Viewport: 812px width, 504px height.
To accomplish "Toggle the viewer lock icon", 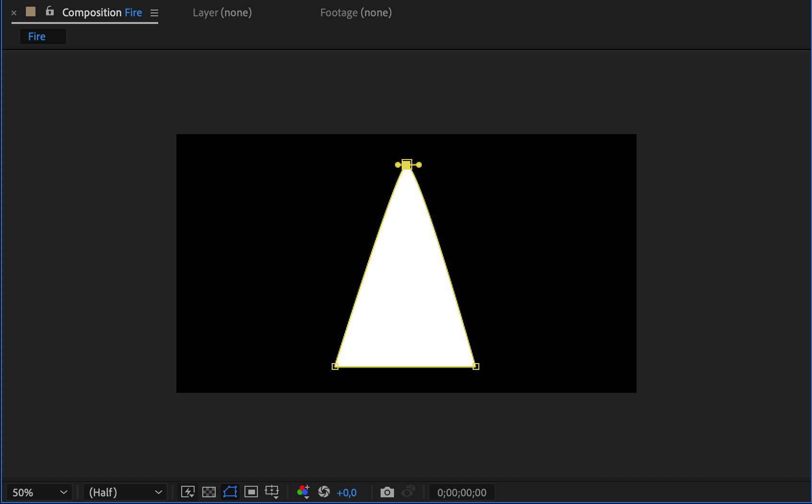I will (50, 11).
